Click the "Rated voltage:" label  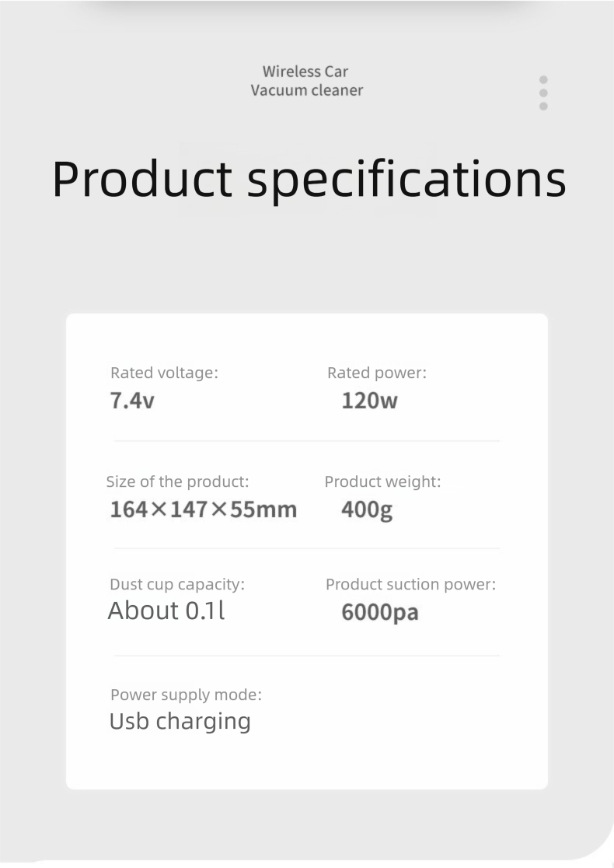(x=164, y=373)
